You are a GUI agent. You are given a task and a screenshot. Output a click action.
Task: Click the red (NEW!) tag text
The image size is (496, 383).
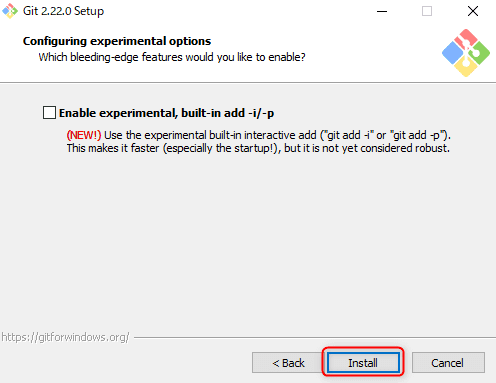pyautogui.click(x=84, y=135)
